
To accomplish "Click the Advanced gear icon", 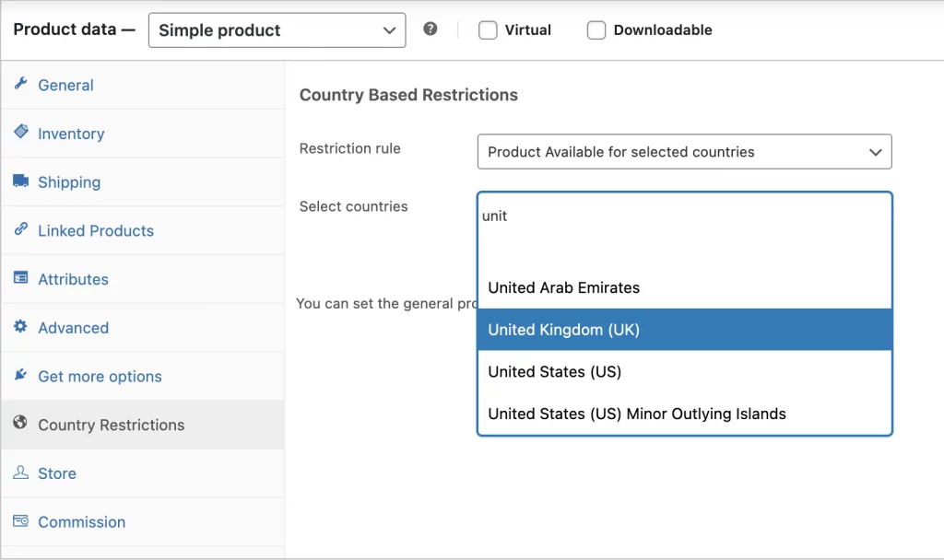I will pos(20,327).
